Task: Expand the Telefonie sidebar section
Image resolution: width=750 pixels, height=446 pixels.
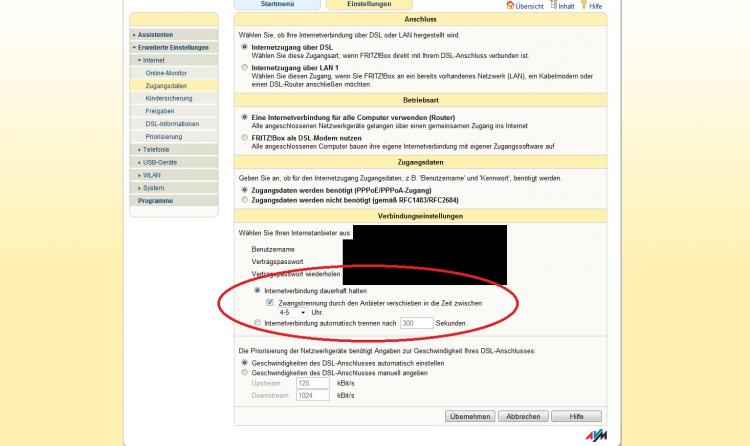Action: tap(166, 149)
